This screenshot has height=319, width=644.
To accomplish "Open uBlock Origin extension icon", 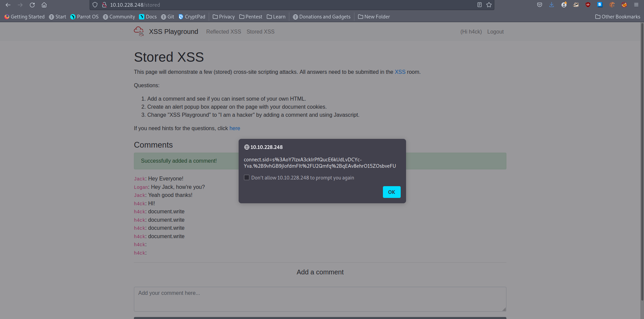I will tap(588, 5).
